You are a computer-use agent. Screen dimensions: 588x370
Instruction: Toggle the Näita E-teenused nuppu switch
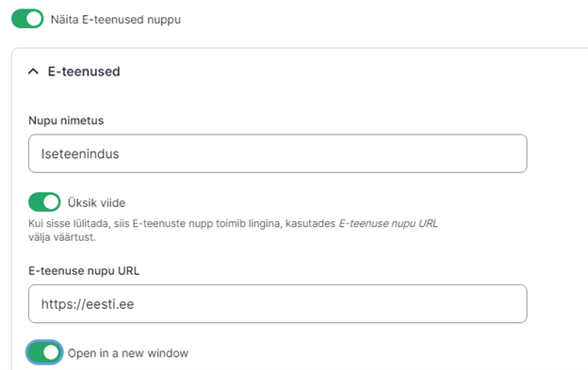(x=27, y=19)
